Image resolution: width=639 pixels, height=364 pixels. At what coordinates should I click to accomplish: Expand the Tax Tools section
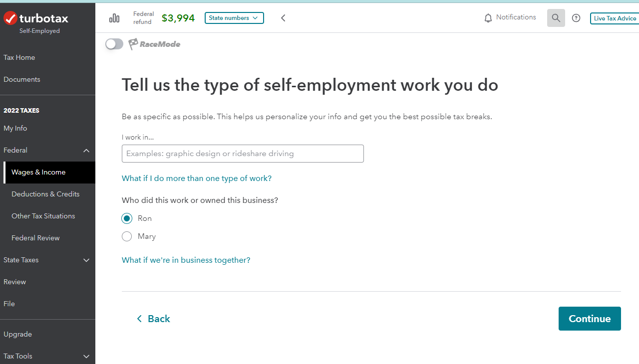86,356
